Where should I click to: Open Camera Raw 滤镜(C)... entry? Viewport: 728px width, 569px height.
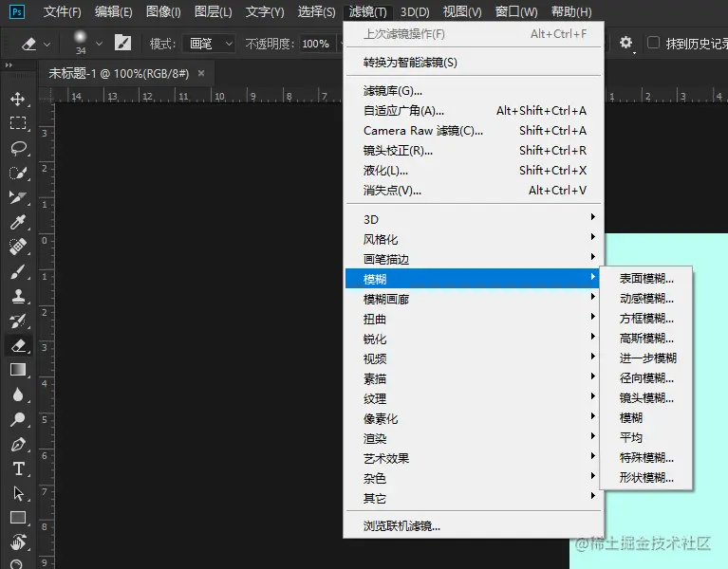click(x=473, y=131)
